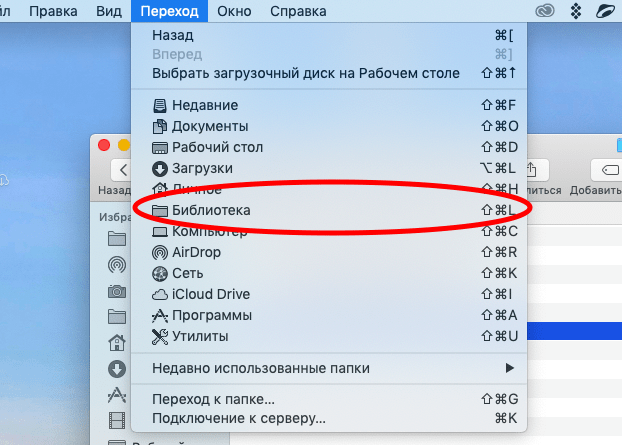The width and height of the screenshot is (622, 445).
Task: Click the Программы icon in the menu
Action: pyautogui.click(x=160, y=316)
